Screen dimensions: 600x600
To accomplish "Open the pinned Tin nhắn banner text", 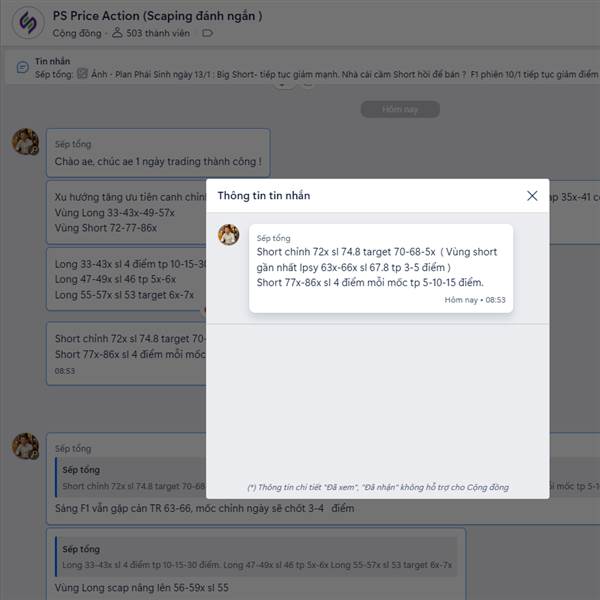I will coord(316,74).
